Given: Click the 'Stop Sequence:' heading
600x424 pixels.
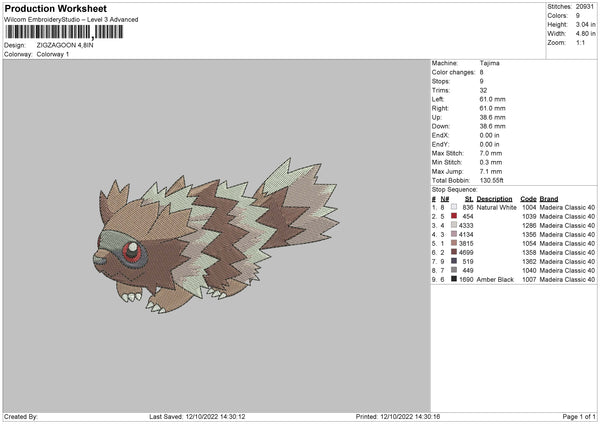Looking at the screenshot, I should point(455,190).
